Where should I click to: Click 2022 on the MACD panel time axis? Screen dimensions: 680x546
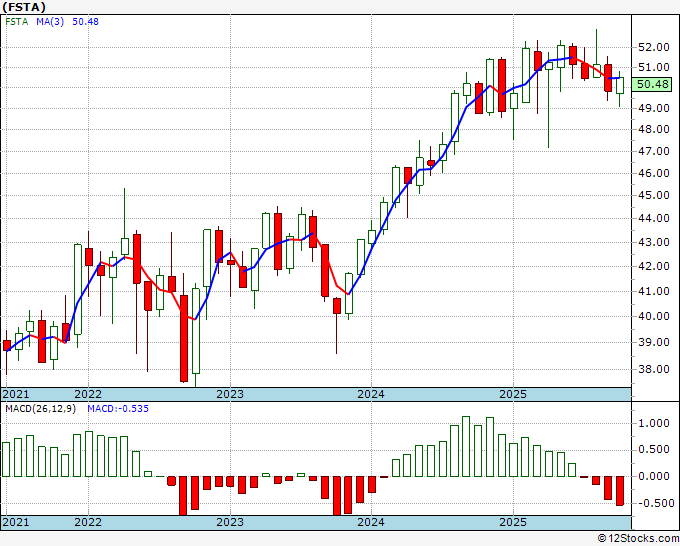(x=88, y=522)
